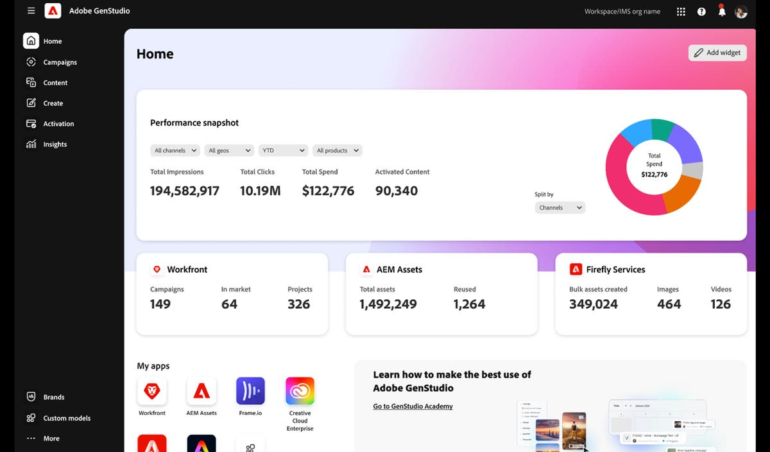The image size is (770, 452).
Task: Open the notifications bell
Action: 721,11
